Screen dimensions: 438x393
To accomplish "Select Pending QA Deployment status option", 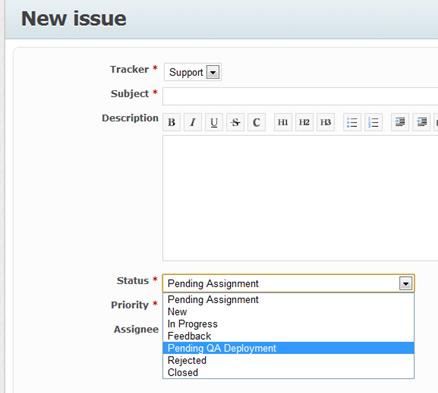I will pos(288,348).
